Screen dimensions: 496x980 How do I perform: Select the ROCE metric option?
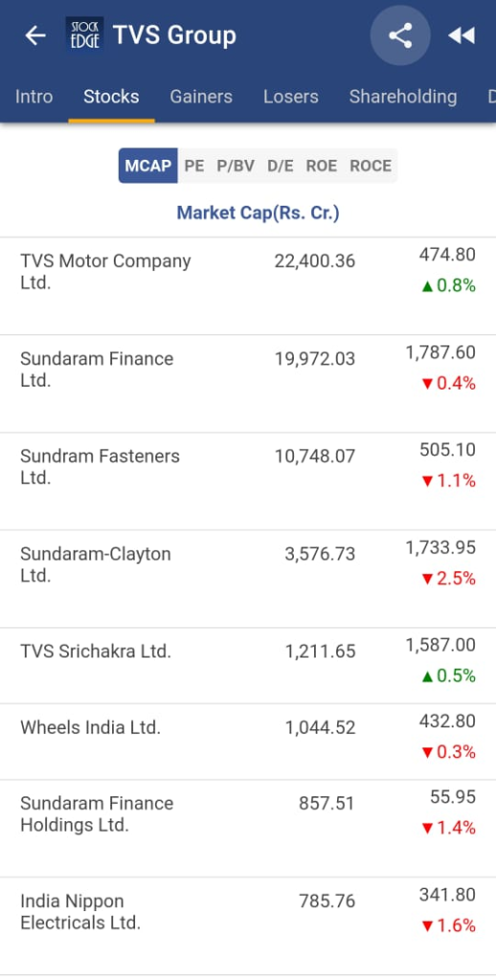371,166
